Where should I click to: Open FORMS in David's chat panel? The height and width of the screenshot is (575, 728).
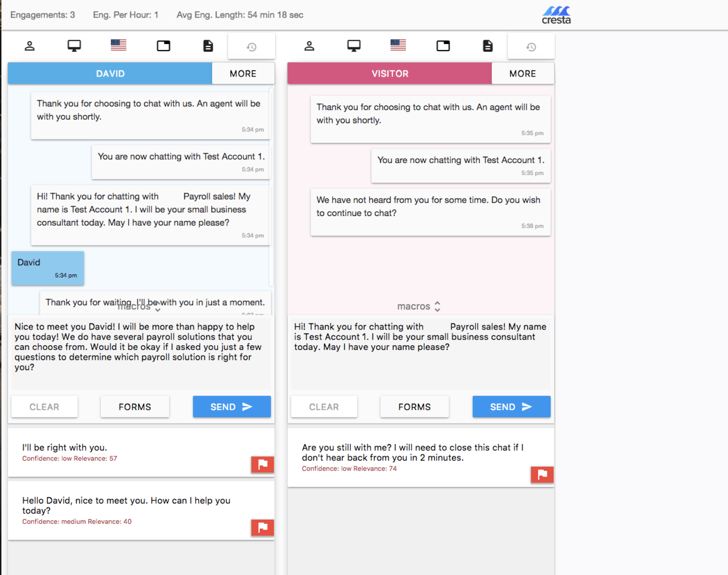pos(135,407)
